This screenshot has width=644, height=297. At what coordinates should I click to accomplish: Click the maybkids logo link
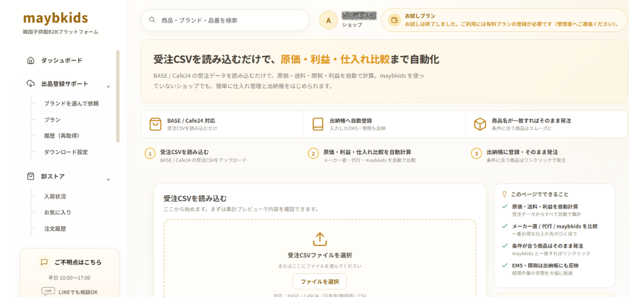coord(55,18)
